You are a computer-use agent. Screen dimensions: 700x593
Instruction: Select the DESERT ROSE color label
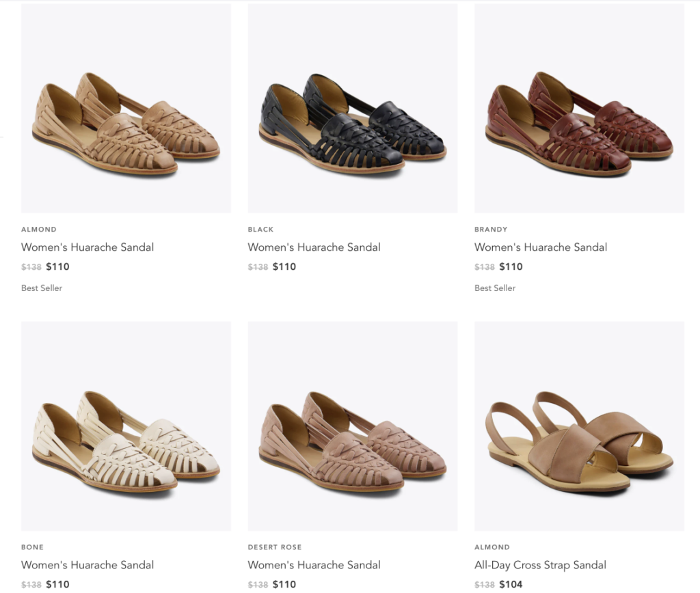click(x=275, y=547)
